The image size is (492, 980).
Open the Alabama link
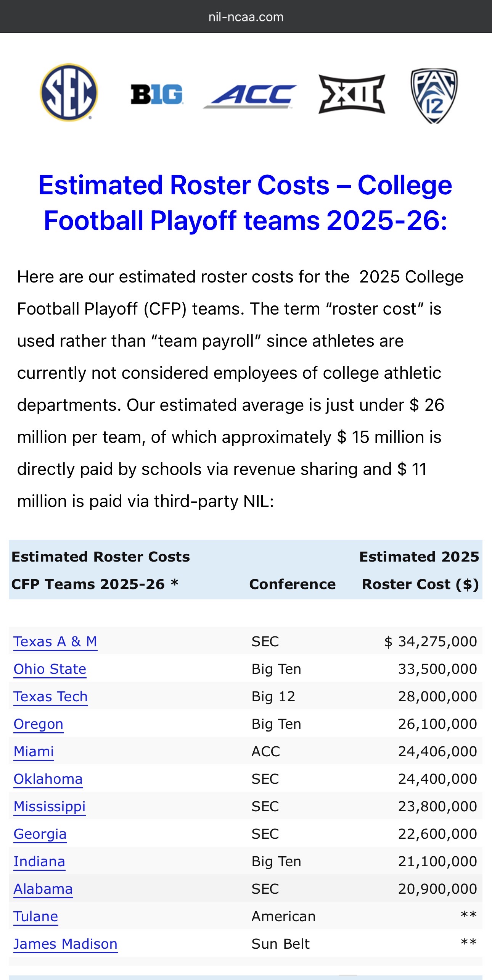[43, 889]
